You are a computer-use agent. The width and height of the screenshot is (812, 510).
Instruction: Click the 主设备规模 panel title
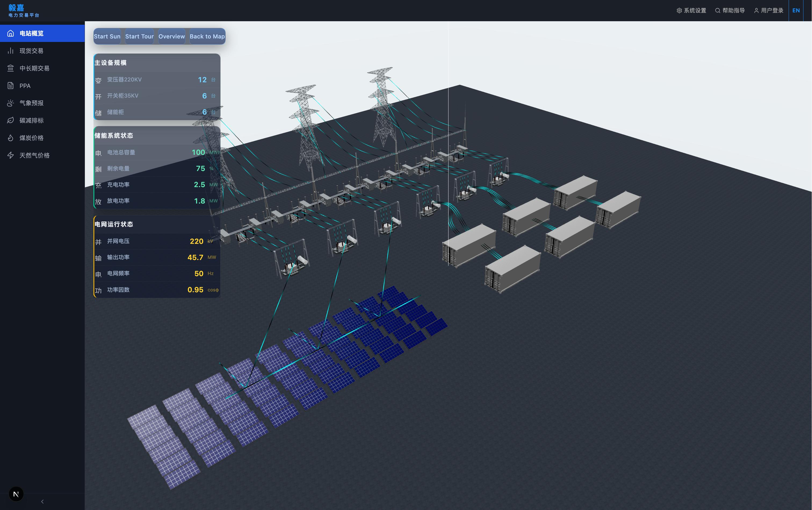(110, 63)
